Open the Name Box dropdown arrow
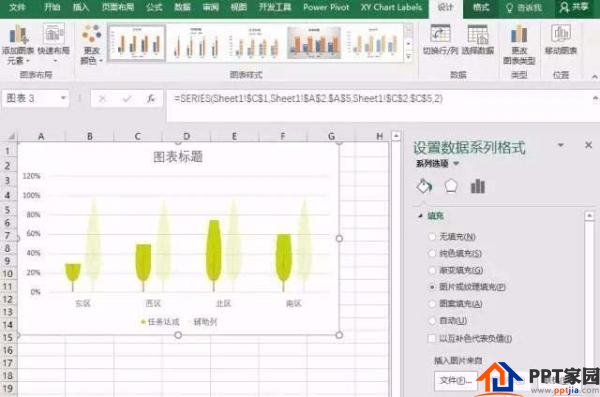 click(x=63, y=98)
